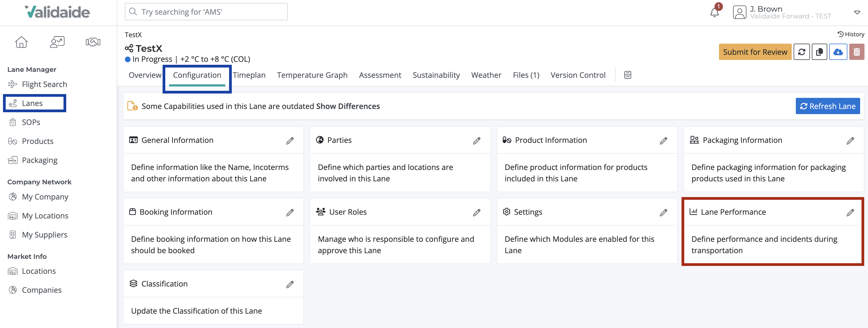Edit Parties with pencil icon
Image resolution: width=868 pixels, height=328 pixels.
click(476, 141)
